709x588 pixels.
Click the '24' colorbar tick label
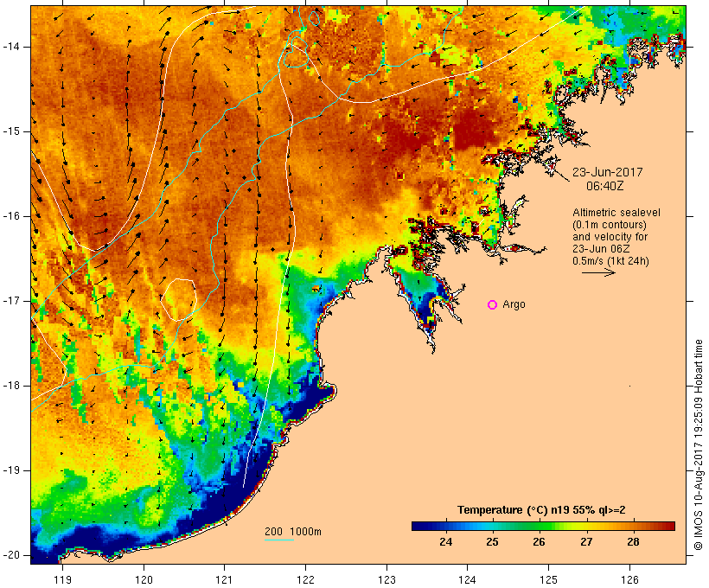click(x=445, y=541)
